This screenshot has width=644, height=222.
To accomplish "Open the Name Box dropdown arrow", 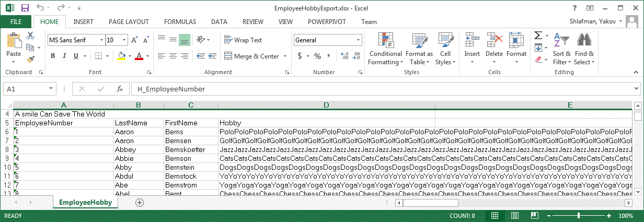I will (51, 89).
